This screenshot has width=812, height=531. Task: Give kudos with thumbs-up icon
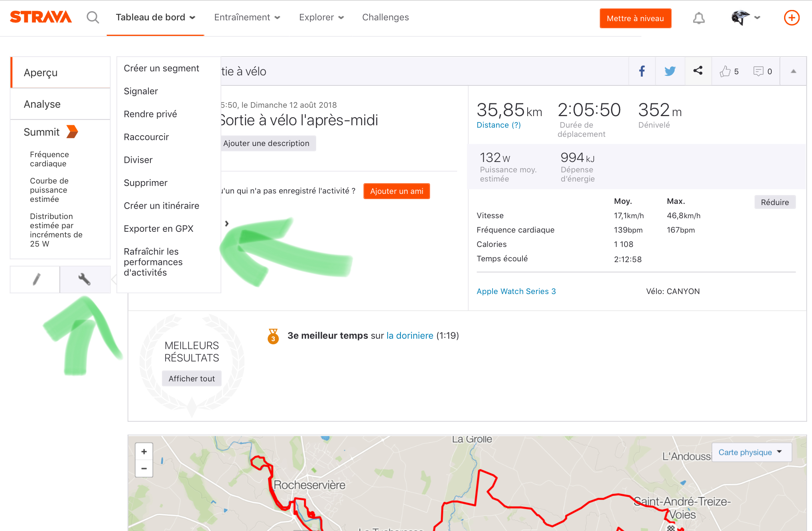pyautogui.click(x=725, y=71)
